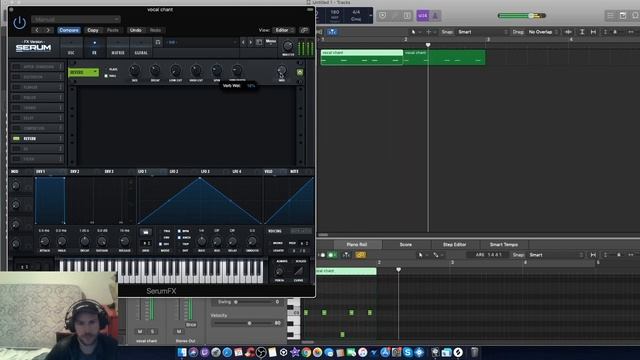Click the reverb Decay knob
Image resolution: width=640 pixels, height=360 pixels.
point(155,71)
